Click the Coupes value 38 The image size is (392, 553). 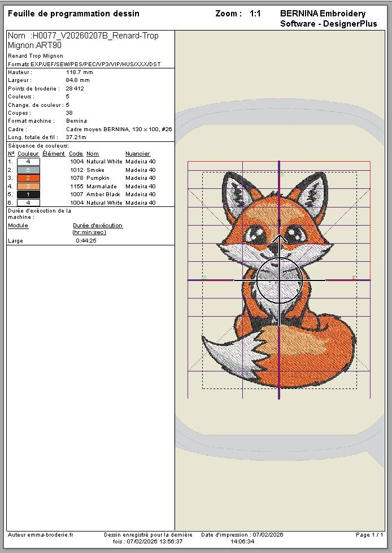click(69, 113)
